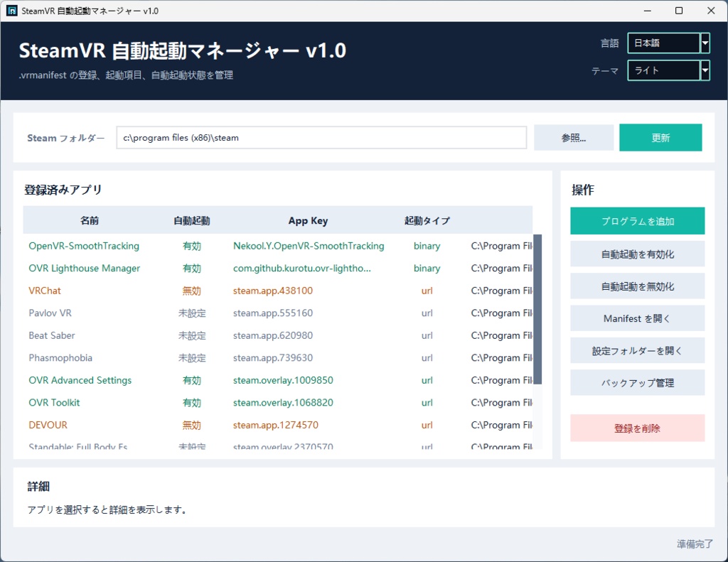Sort by the 起動タイプ column header
The image size is (728, 562).
click(427, 221)
